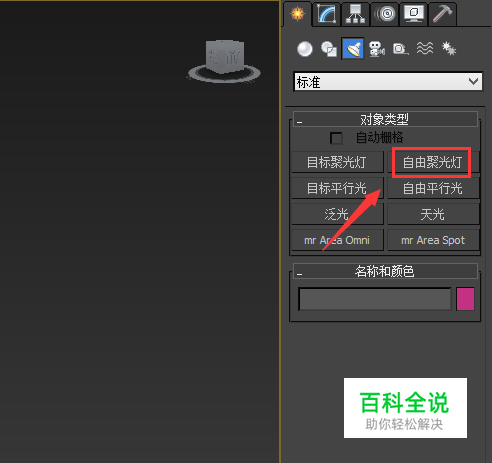
Task: Click the Lights category icon
Action: 353,49
